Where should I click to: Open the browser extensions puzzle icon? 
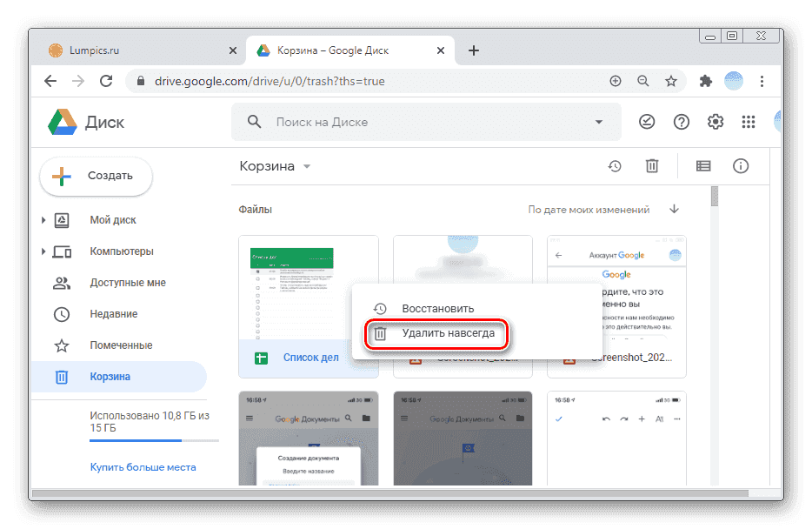point(706,81)
